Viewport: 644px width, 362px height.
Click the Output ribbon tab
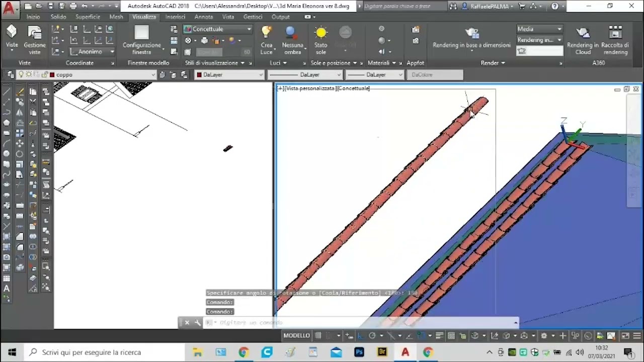point(280,17)
